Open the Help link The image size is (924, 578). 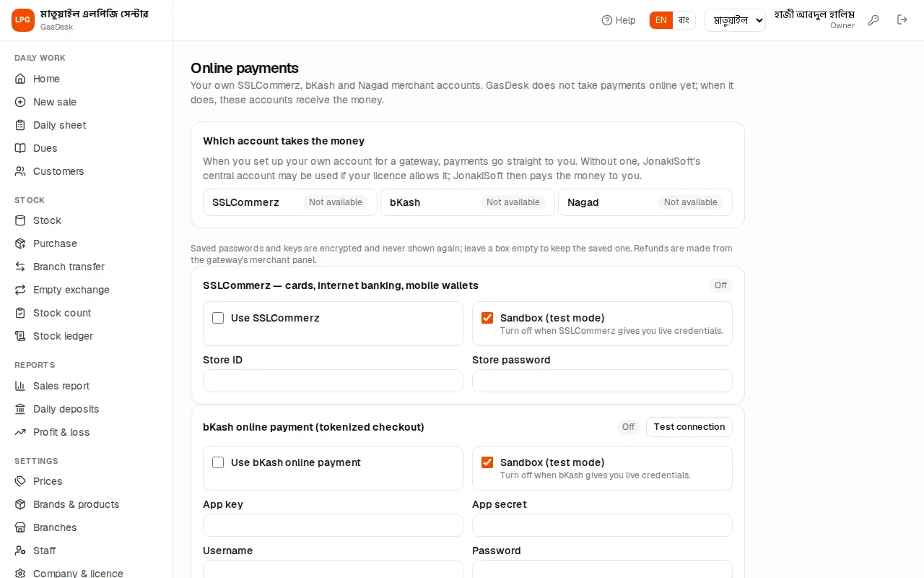[619, 20]
